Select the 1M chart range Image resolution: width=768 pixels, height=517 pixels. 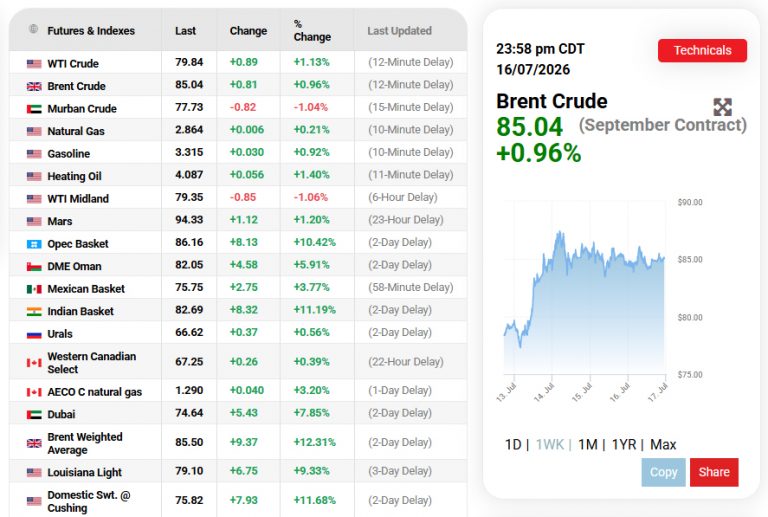click(x=588, y=445)
